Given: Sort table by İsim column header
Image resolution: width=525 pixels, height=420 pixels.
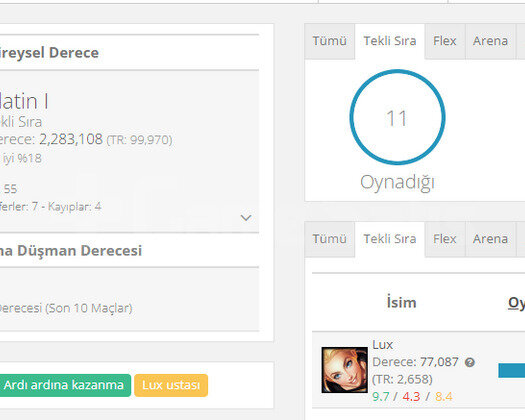Looking at the screenshot, I should point(401,302).
